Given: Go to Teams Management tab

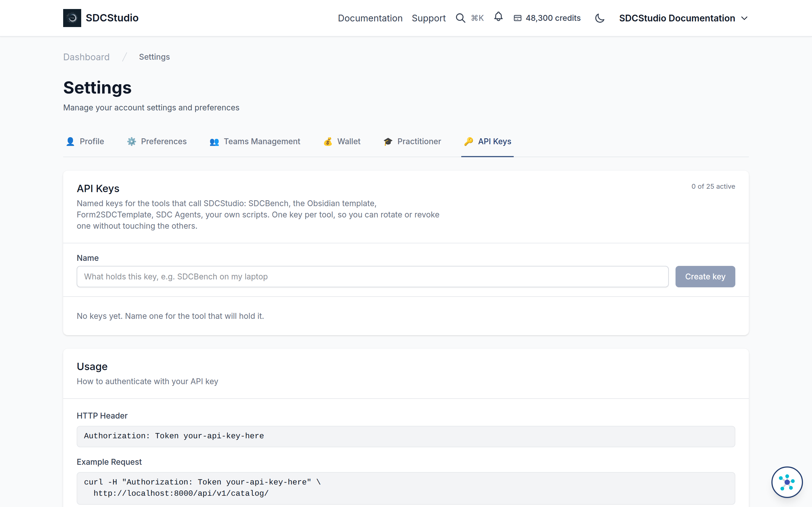Looking at the screenshot, I should click(255, 141).
